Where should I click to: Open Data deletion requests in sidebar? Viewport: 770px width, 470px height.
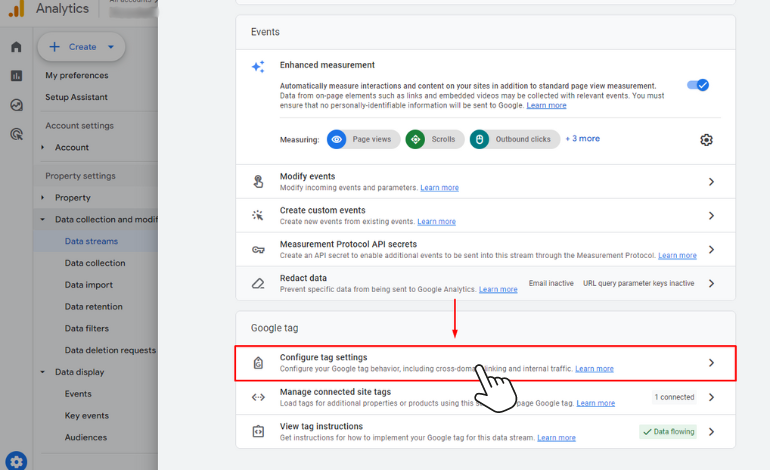[x=110, y=350]
